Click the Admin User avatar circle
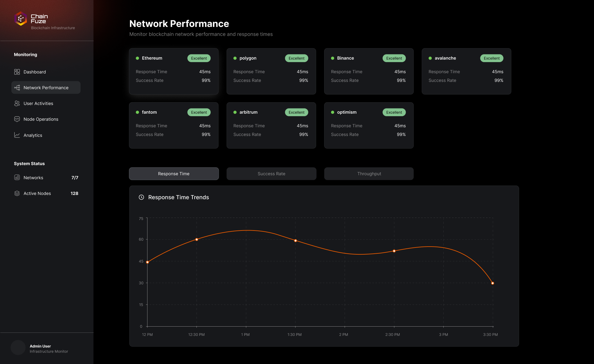594x364 pixels. pos(18,348)
